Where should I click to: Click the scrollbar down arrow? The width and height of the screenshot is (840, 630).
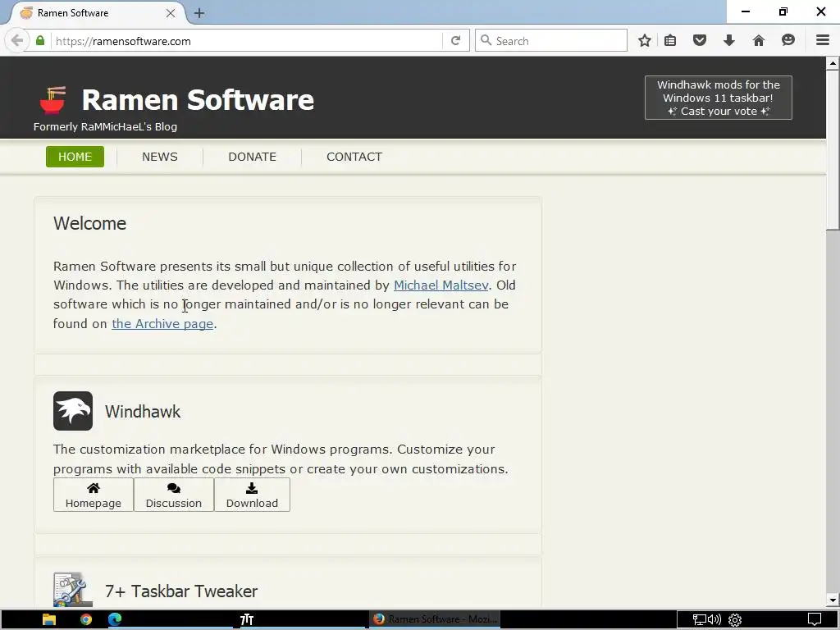tap(833, 600)
